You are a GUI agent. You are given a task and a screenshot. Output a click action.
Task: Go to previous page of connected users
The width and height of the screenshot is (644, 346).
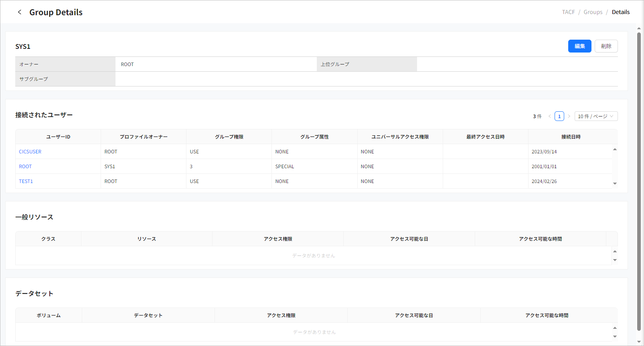point(549,116)
